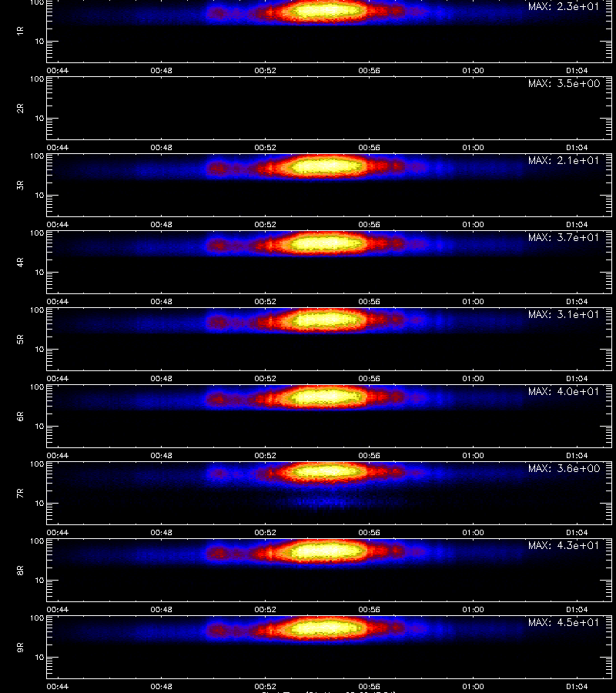The image size is (616, 693).
Task: Select the '7R' detector axis label
Action: [20, 494]
